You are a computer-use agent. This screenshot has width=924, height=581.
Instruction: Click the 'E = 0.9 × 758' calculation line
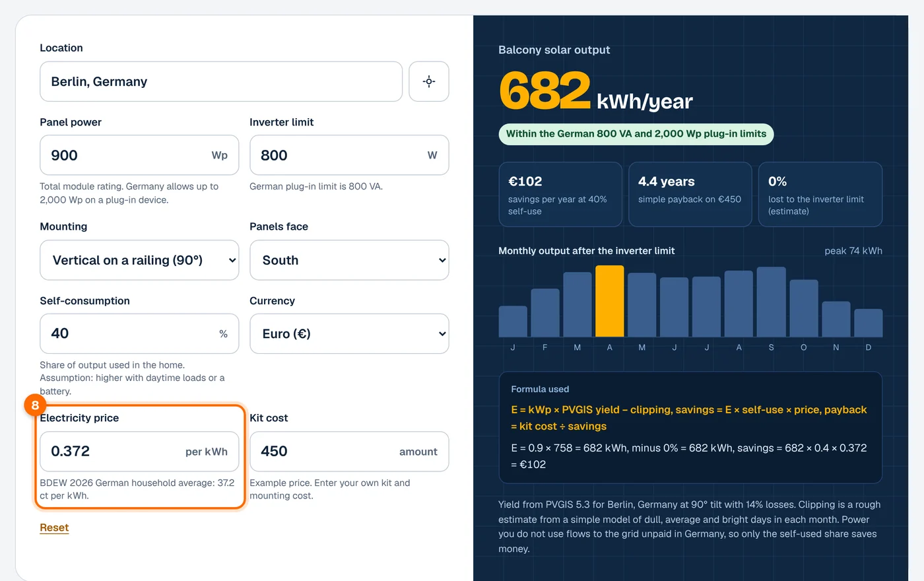(689, 456)
